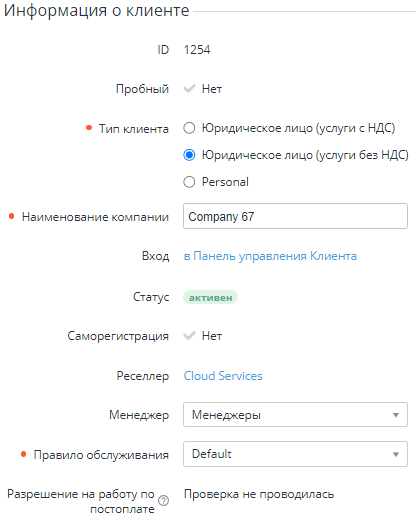This screenshot has height=522, width=416.
Task: Click the arrow of the Менеджеры combo box
Action: coord(396,415)
